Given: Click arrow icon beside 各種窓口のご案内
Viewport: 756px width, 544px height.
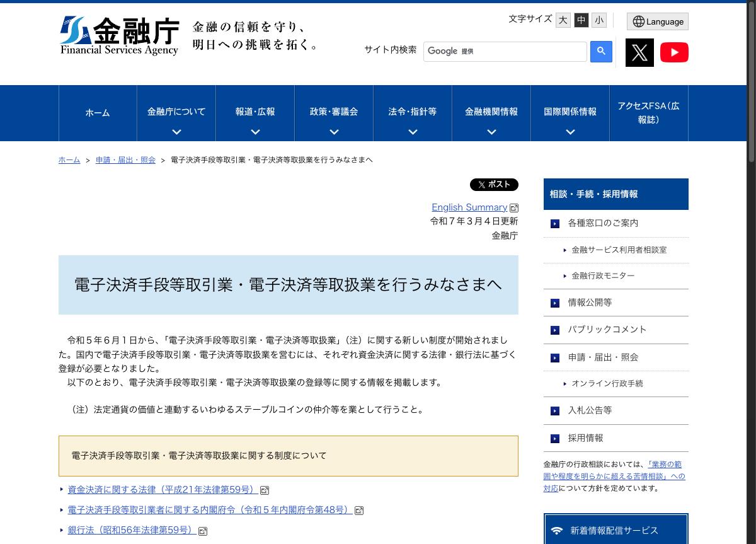Looking at the screenshot, I should click(x=555, y=224).
